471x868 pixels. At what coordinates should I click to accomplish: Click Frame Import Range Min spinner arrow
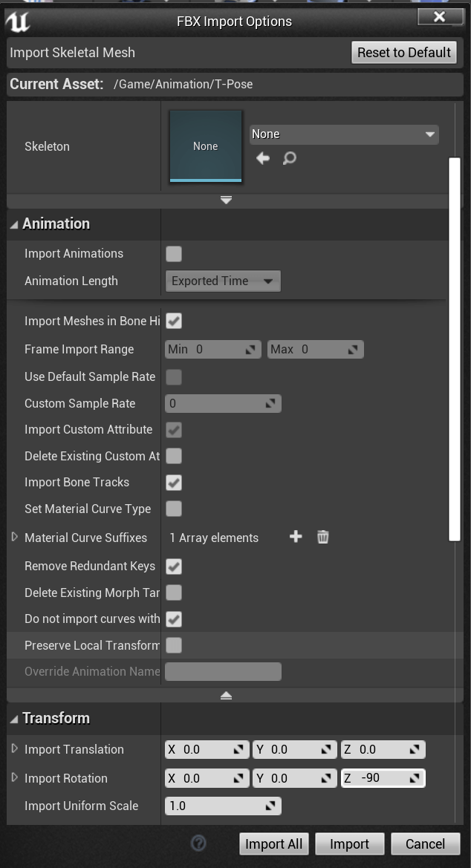[x=250, y=349]
